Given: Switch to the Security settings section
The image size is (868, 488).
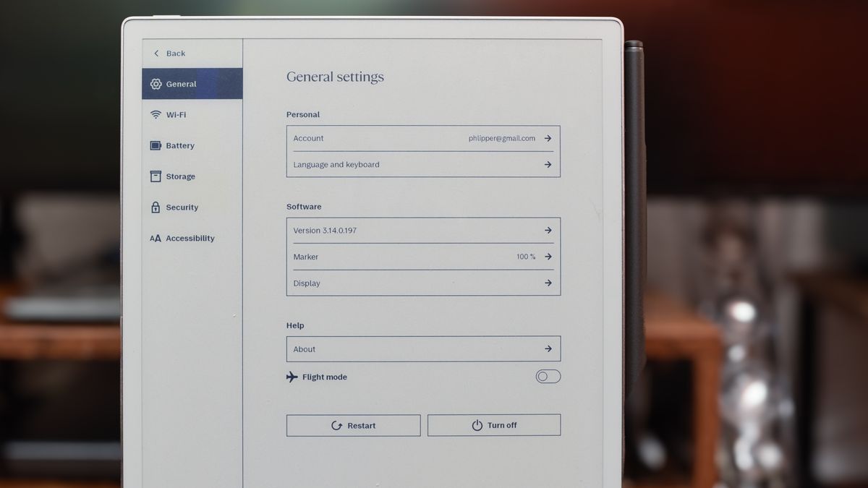Looking at the screenshot, I should click(x=181, y=207).
